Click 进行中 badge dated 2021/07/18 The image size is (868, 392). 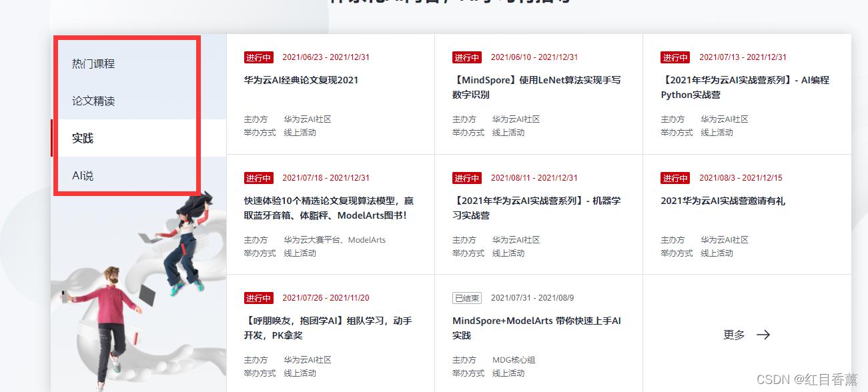coord(259,178)
